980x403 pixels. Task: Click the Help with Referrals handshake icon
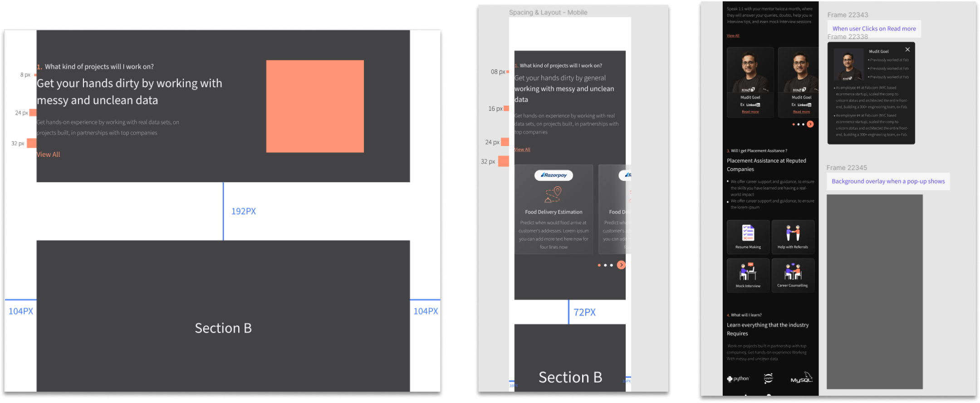point(793,233)
